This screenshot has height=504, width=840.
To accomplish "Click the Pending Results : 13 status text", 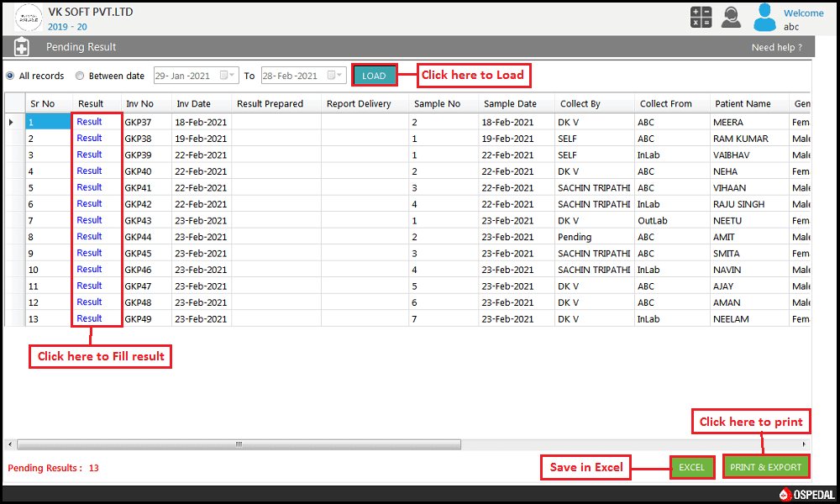I will [53, 468].
